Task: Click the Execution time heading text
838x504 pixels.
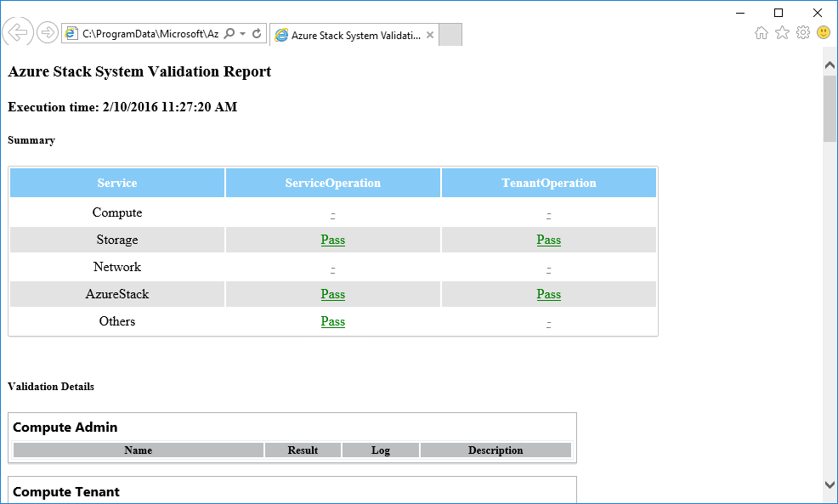Action: (x=122, y=107)
